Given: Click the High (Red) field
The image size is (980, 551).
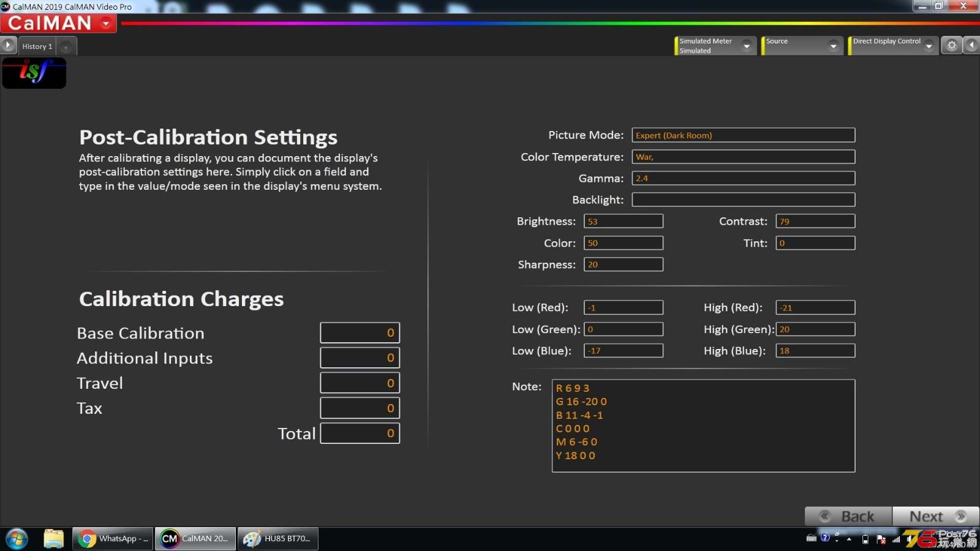Looking at the screenshot, I should point(815,307).
